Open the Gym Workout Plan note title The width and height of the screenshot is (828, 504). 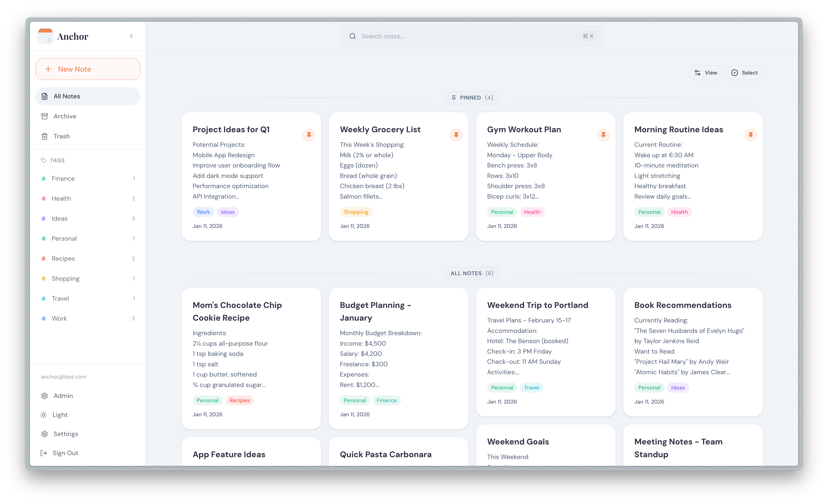click(524, 129)
